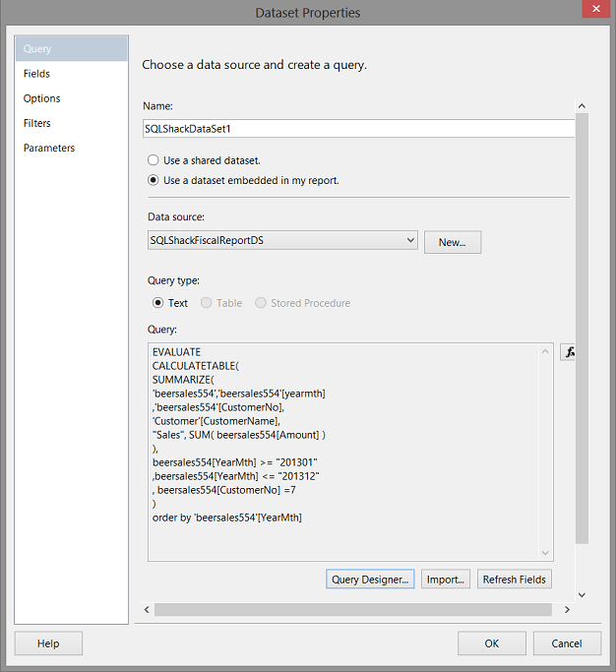The width and height of the screenshot is (616, 672).
Task: Click the horizontal scrollbar's left arrow
Action: 144,610
